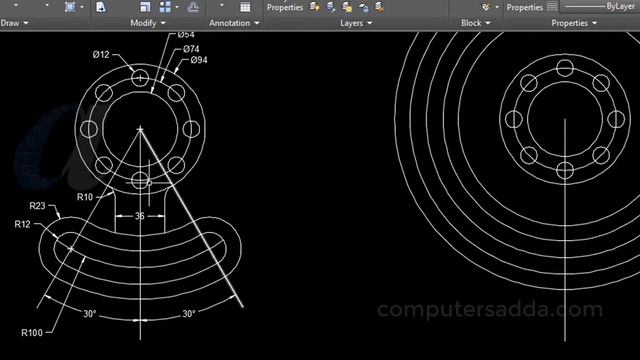640x360 pixels.
Task: Click the R12 radius label
Action: (x=22, y=224)
